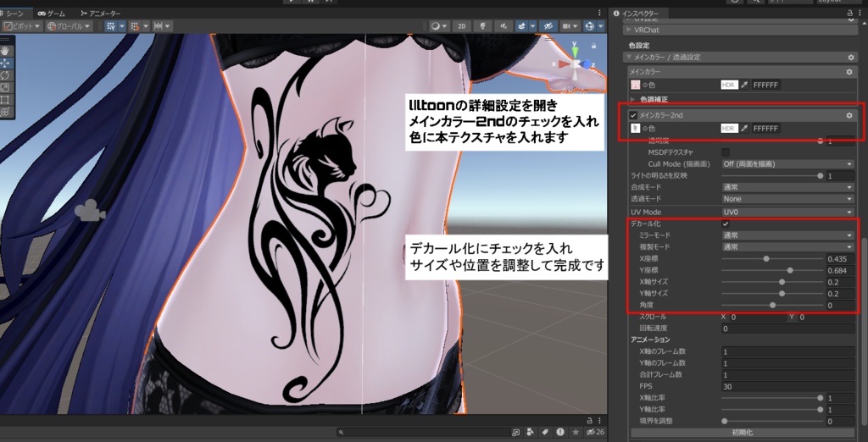868x442 pixels.
Task: Toggle scene effects layers icon
Action: [521, 26]
